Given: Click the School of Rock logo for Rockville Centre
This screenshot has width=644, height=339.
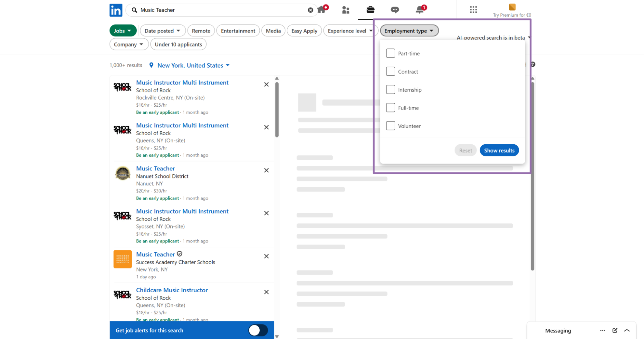Looking at the screenshot, I should 122,87.
